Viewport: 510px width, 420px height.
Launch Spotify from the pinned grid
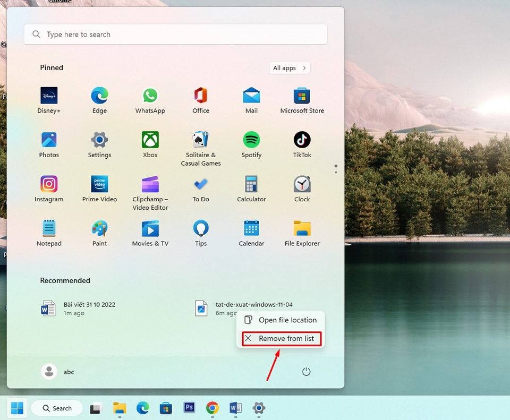tap(251, 144)
